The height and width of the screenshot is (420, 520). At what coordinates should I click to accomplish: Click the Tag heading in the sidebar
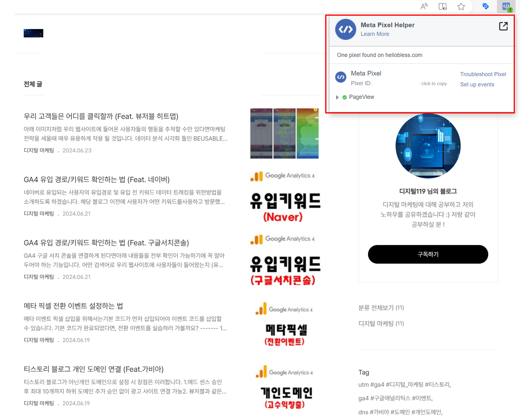click(x=364, y=372)
